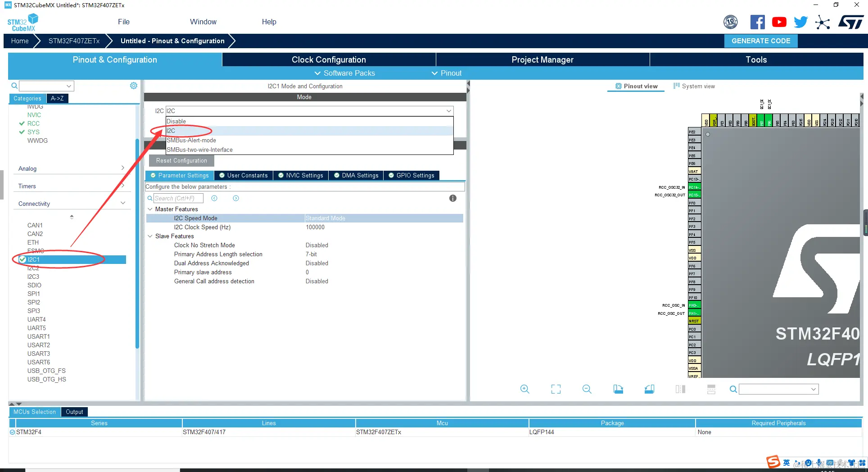Open the categories panel gear settings
Image resolution: width=868 pixels, height=472 pixels.
(x=134, y=86)
